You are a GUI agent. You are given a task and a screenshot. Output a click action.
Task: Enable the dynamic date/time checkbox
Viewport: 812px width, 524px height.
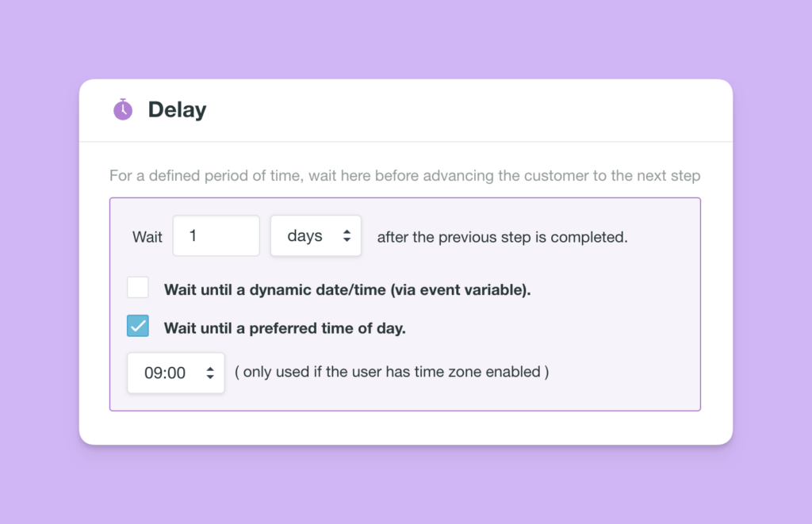138,288
